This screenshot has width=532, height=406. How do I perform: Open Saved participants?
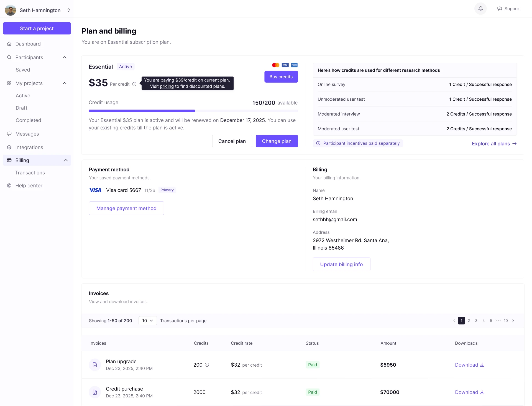coord(23,70)
